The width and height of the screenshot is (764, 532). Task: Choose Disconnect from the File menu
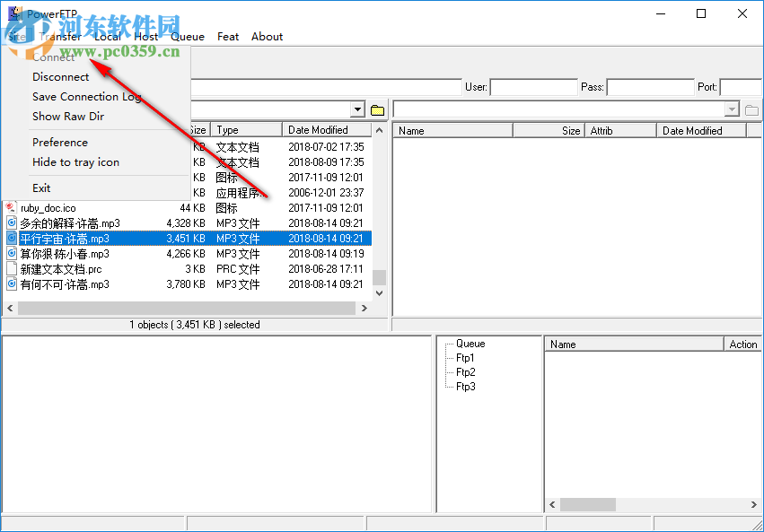60,76
